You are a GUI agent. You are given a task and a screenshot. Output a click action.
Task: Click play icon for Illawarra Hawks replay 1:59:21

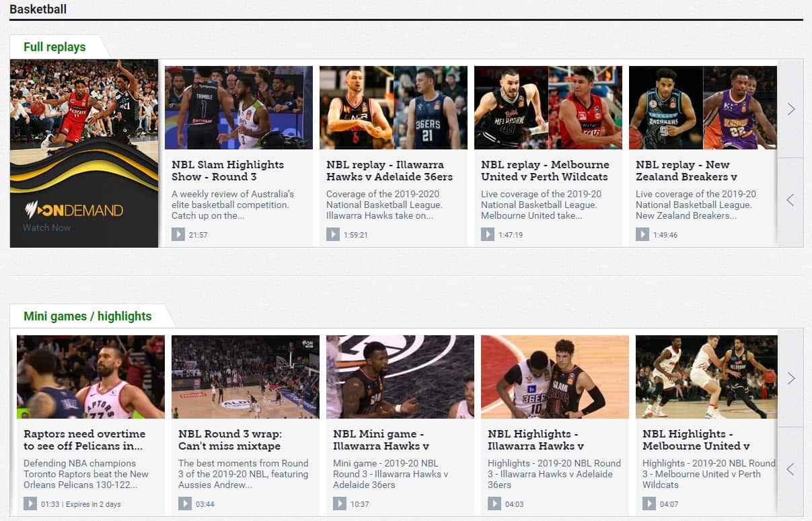(333, 234)
